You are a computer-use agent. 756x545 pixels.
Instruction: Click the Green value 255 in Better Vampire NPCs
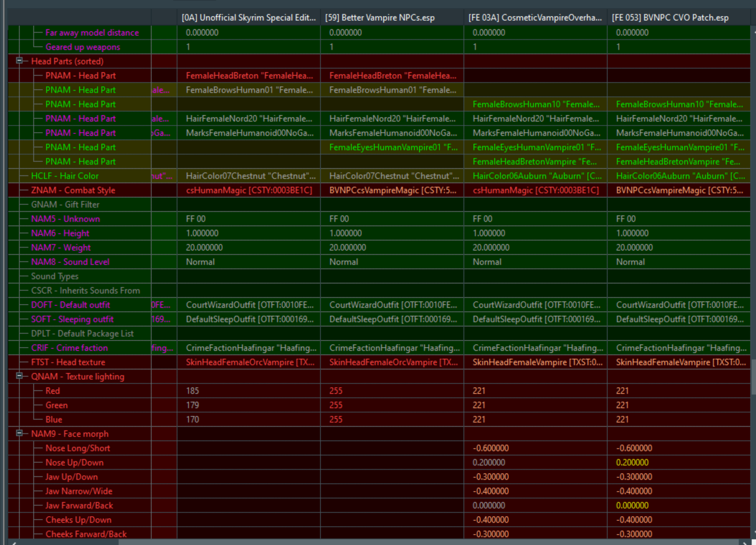pyautogui.click(x=336, y=405)
